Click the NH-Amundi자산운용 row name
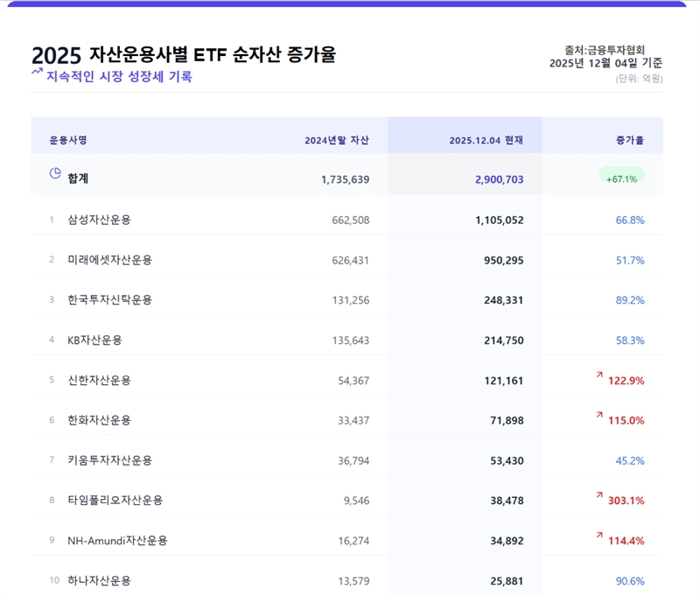700x596 pixels. pos(117,540)
